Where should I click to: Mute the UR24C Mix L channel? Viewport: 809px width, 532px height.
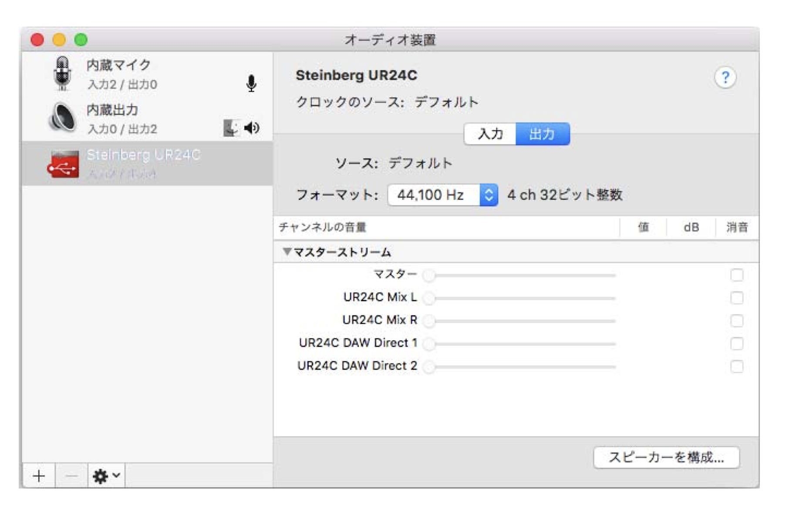click(x=737, y=298)
